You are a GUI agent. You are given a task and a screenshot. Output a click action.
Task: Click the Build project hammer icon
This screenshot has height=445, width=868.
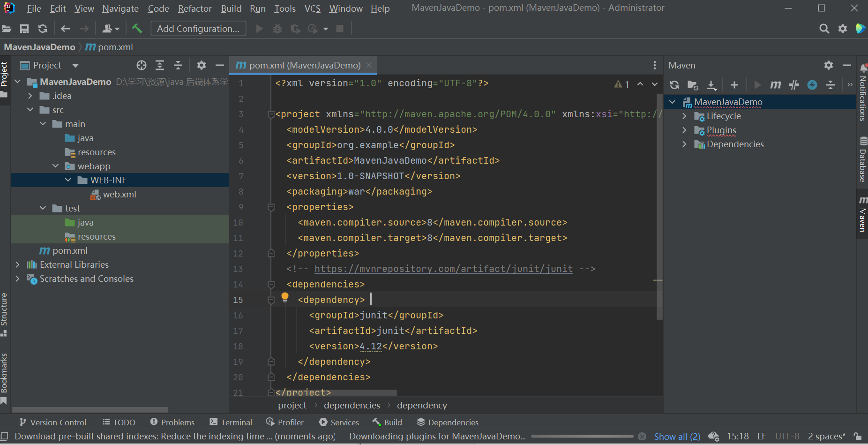[137, 29]
